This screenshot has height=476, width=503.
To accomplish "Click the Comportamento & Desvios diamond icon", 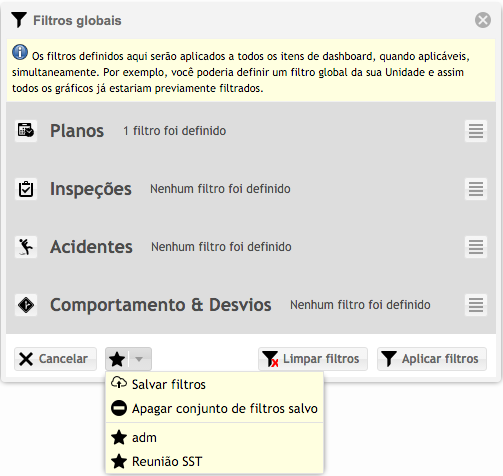I will [26, 305].
